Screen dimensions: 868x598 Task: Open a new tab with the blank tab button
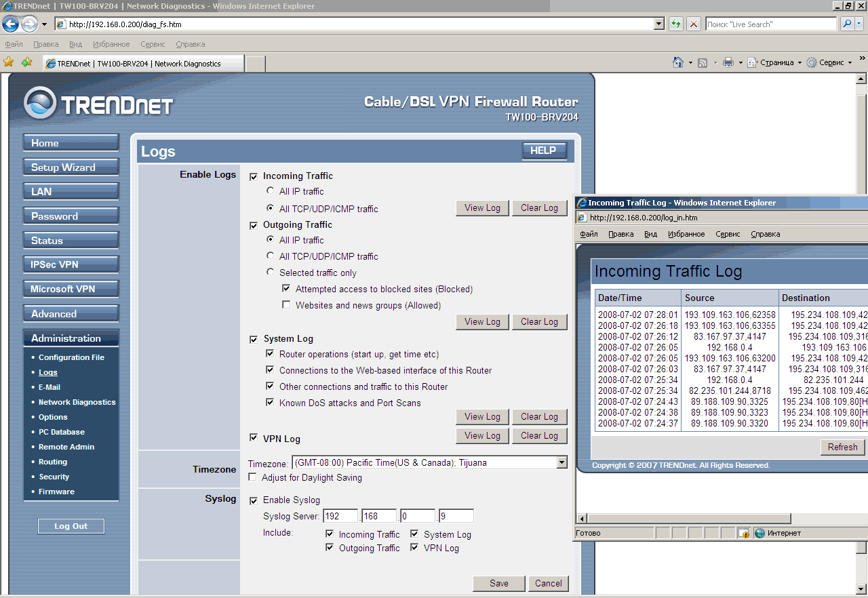tap(255, 64)
